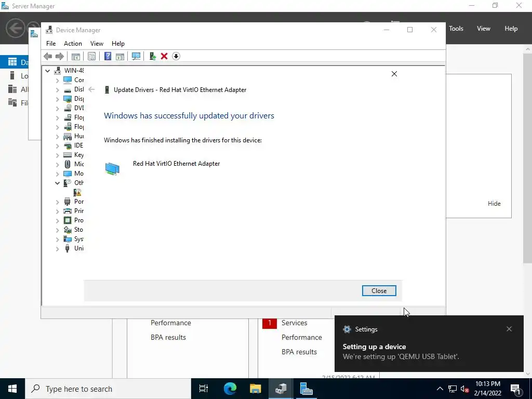Expand the Computer category in device tree
This screenshot has width=532, height=399.
57,81
